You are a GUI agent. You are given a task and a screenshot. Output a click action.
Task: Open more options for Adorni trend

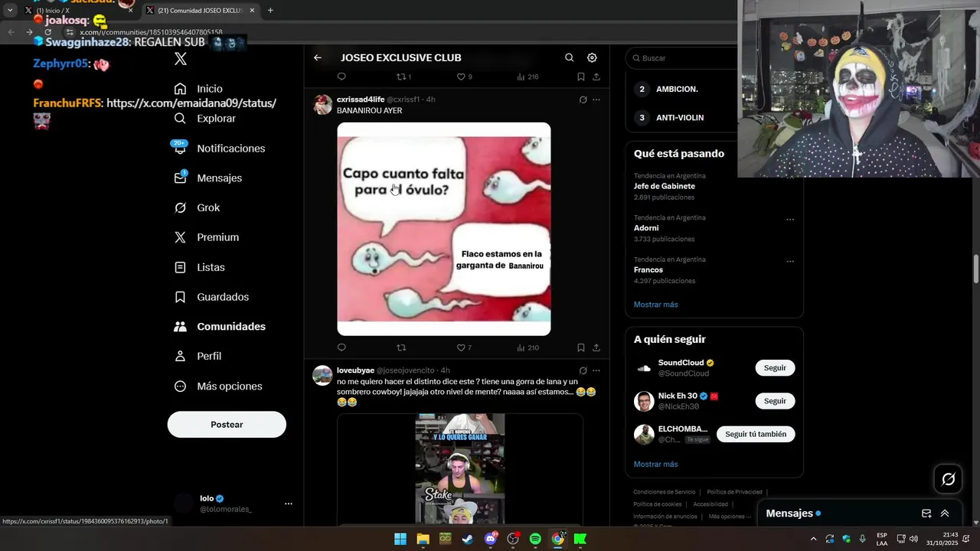click(x=790, y=220)
